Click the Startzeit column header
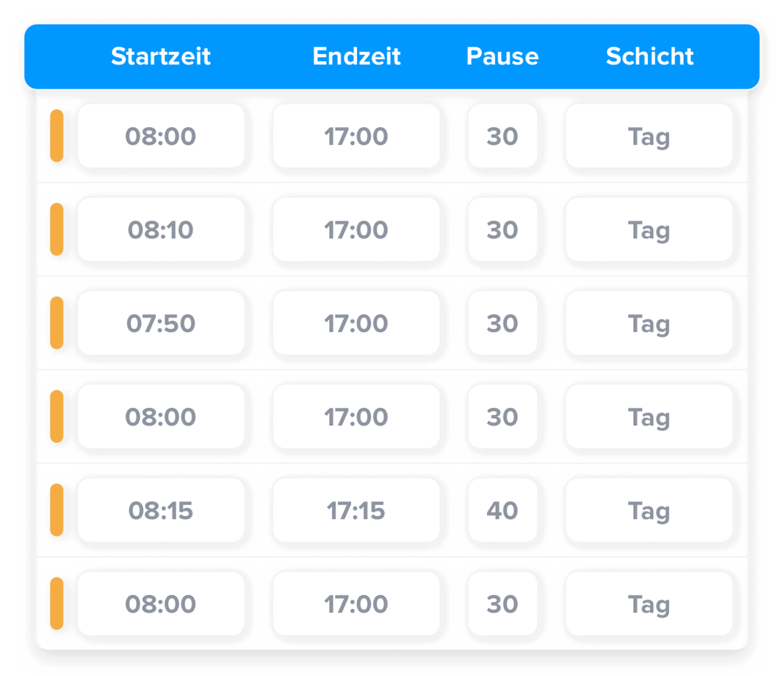 point(160,56)
